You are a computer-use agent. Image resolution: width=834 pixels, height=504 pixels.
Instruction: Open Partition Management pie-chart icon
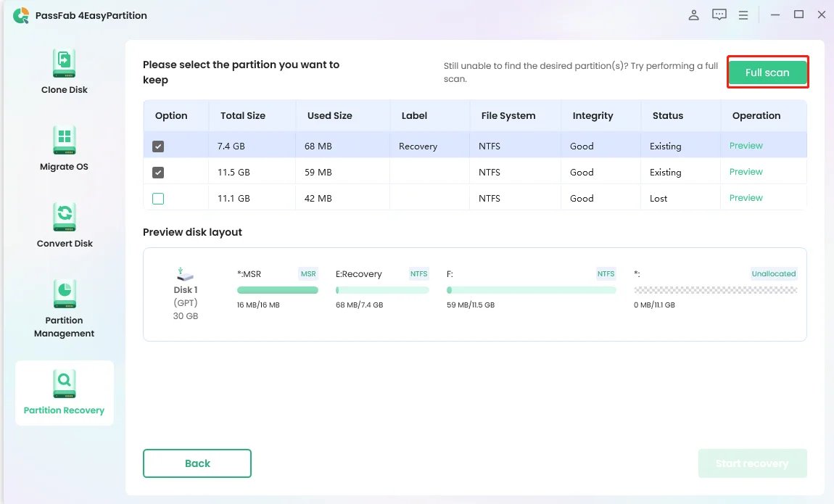pyautogui.click(x=64, y=294)
